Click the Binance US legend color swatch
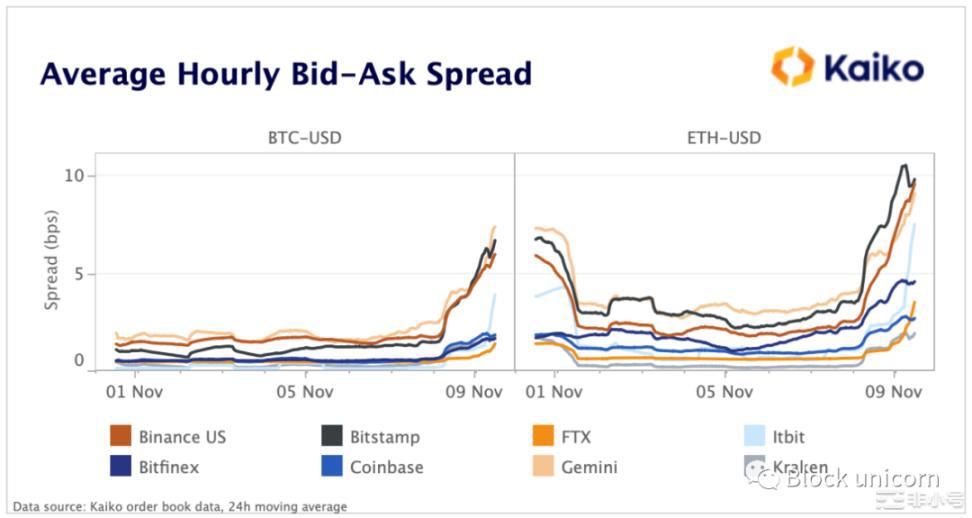The image size is (972, 518). 121,436
